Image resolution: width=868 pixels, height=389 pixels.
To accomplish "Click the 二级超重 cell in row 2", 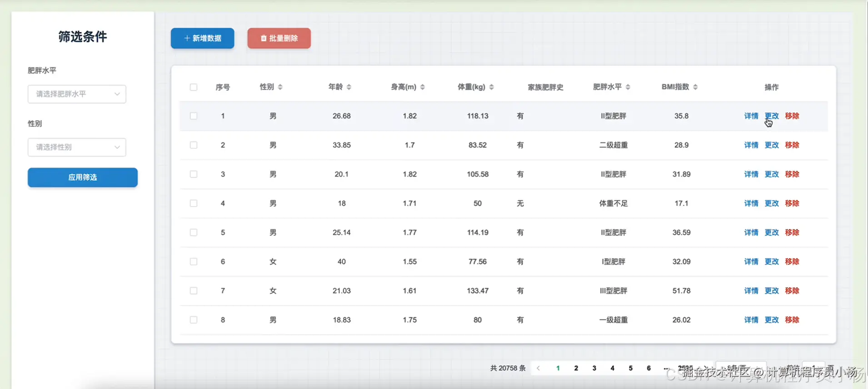I will click(x=614, y=145).
